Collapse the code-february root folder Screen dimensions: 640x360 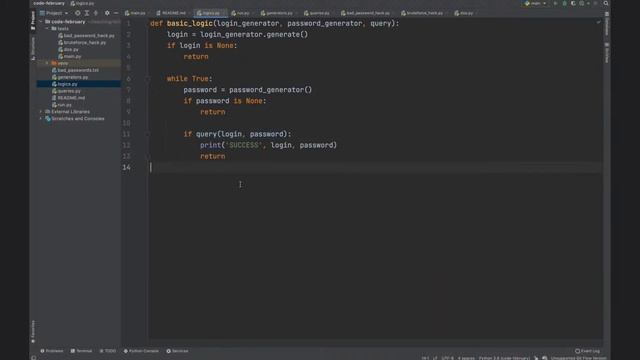pos(40,22)
